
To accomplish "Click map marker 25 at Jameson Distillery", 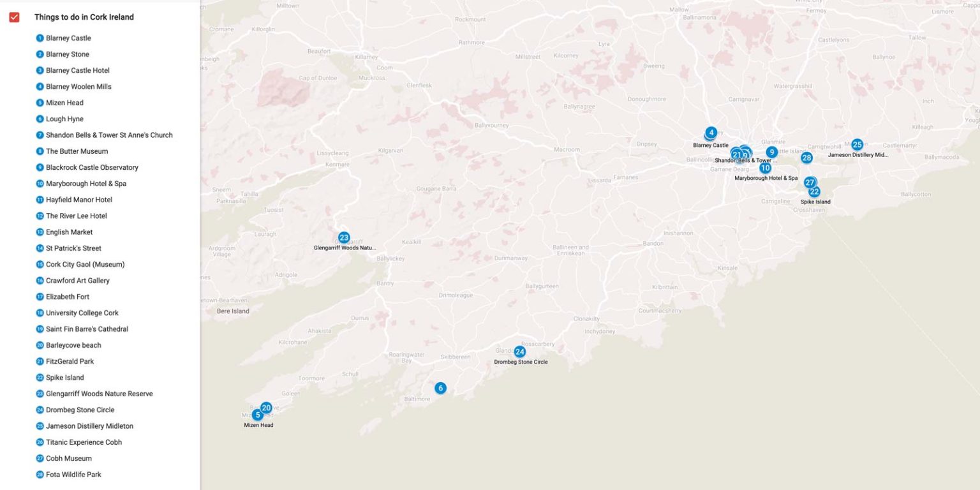I will point(857,145).
